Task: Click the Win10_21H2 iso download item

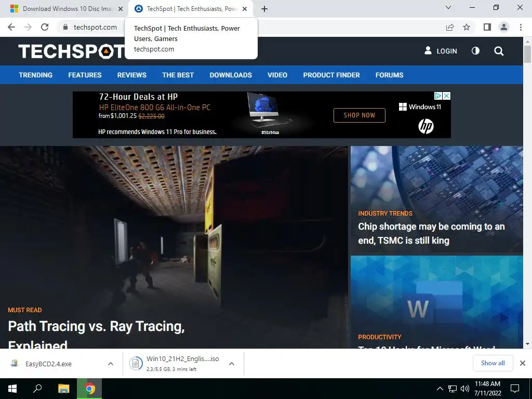Action: (x=182, y=363)
